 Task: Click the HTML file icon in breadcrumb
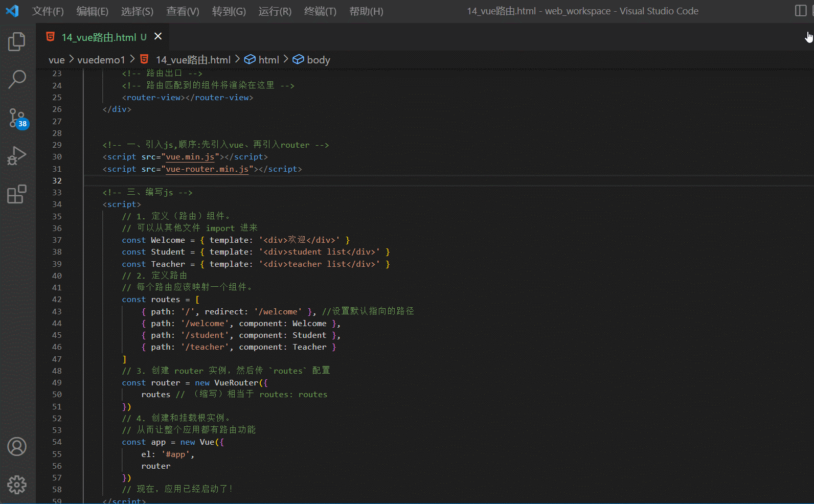tap(144, 59)
